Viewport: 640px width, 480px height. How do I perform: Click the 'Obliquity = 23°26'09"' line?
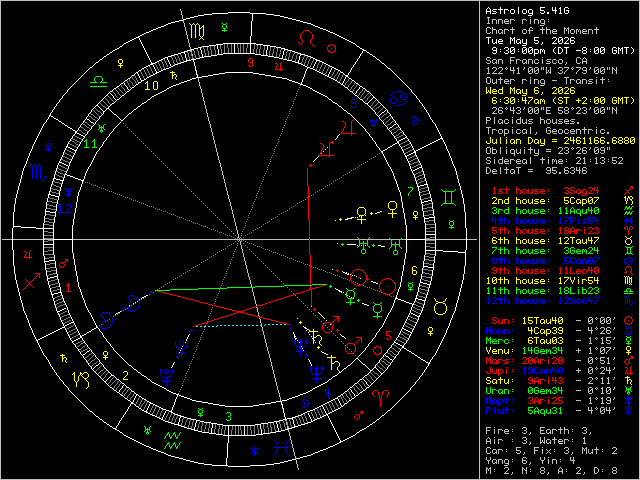click(548, 151)
